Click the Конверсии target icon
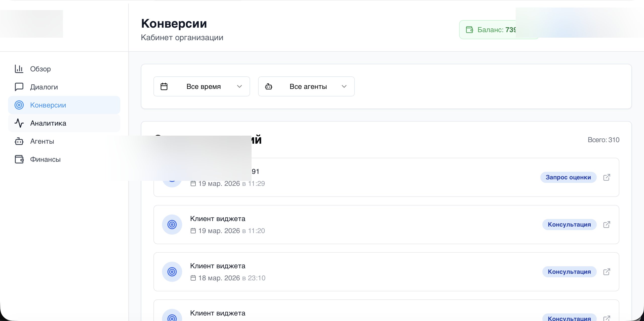The image size is (644, 321). click(x=19, y=105)
